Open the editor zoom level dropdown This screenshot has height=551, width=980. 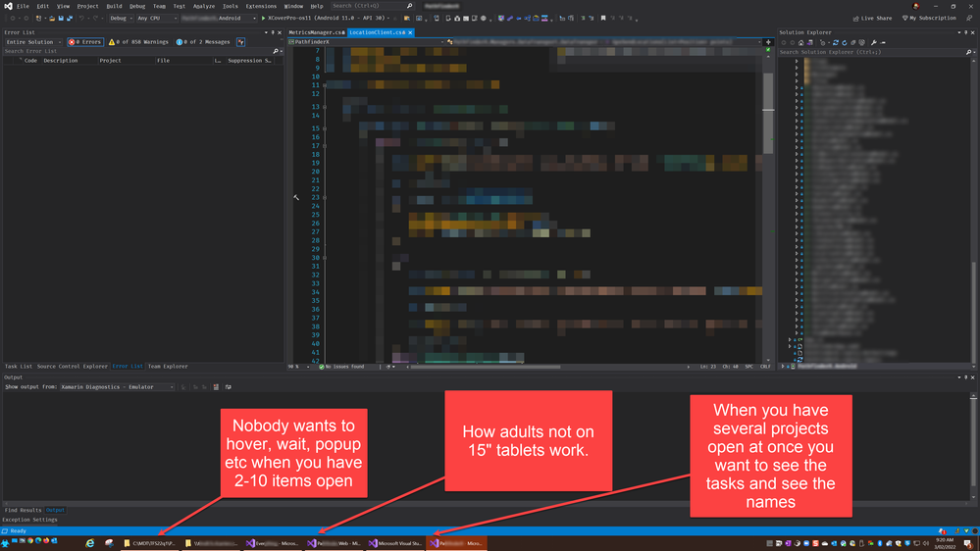(x=299, y=367)
